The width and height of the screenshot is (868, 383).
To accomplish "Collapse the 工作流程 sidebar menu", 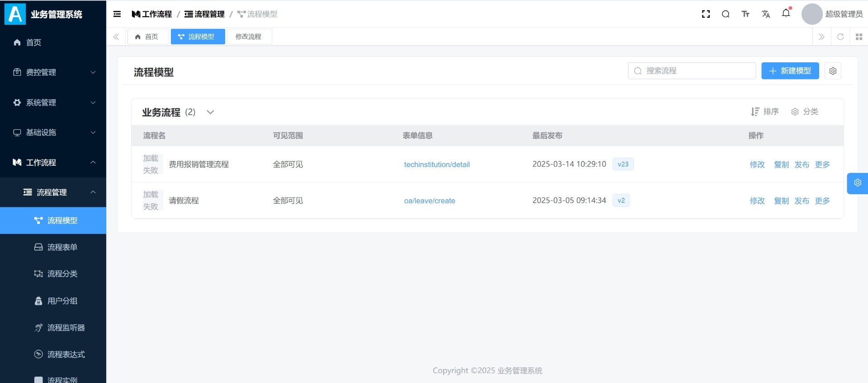I will [53, 162].
